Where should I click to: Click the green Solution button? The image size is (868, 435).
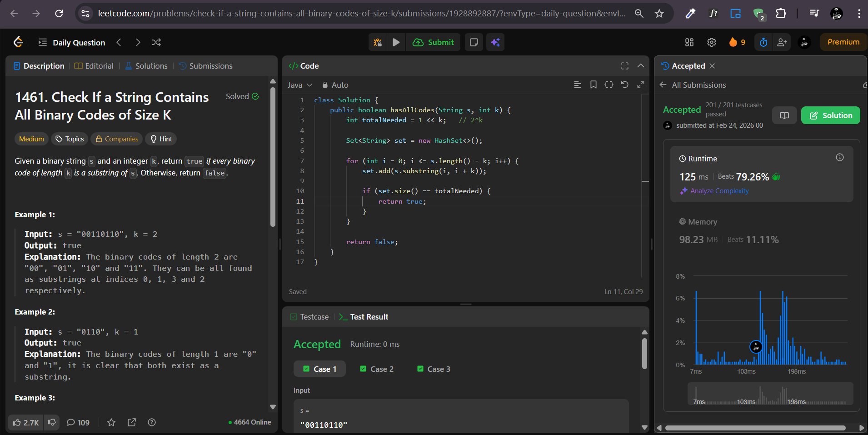(830, 115)
